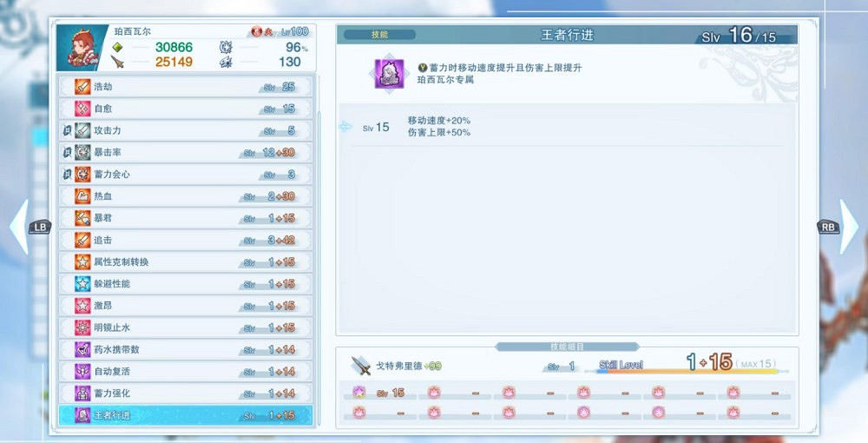Click the 30866 HP value
This screenshot has height=443, width=868.
(174, 48)
